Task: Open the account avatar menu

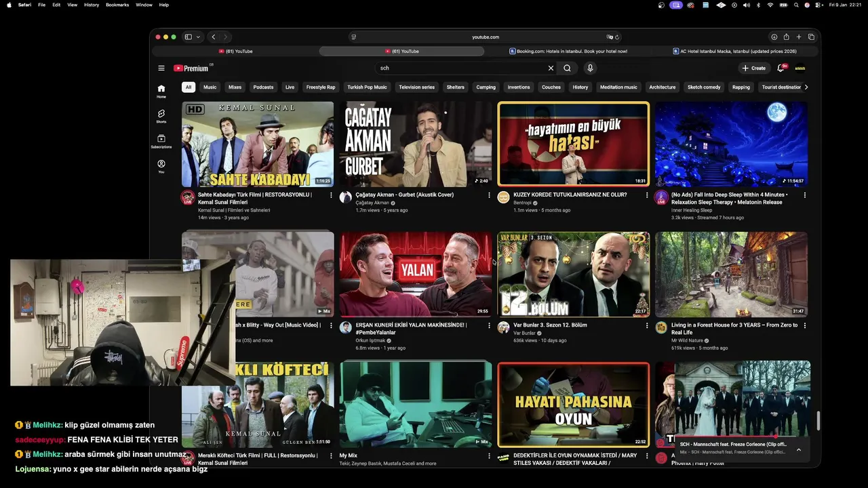Action: pos(800,68)
